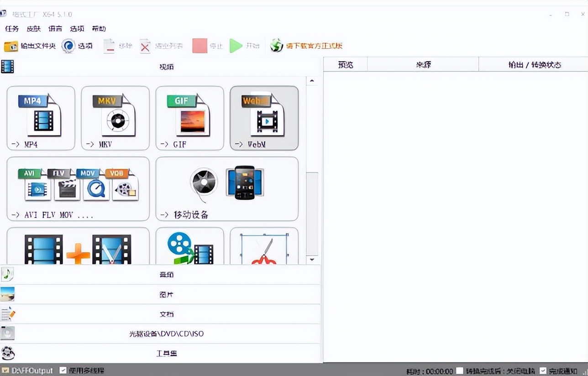Viewport: 588px width, 376px height.
Task: Toggle the 完成通知 checkbox
Action: point(543,371)
